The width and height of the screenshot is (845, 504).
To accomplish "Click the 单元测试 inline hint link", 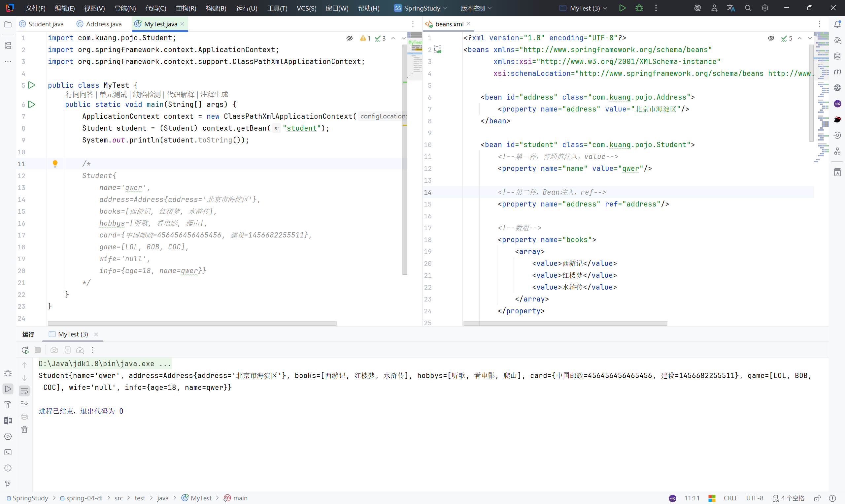I will click(x=113, y=94).
